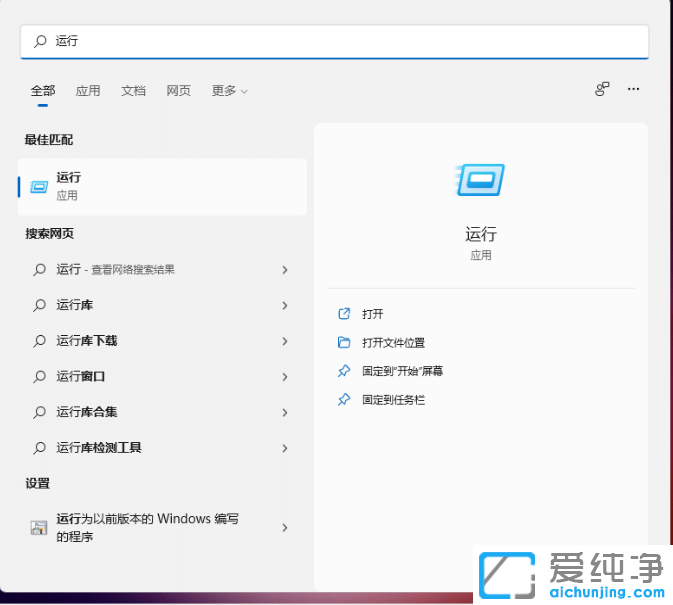Select the 运行库合集 web suggestion

(x=162, y=412)
